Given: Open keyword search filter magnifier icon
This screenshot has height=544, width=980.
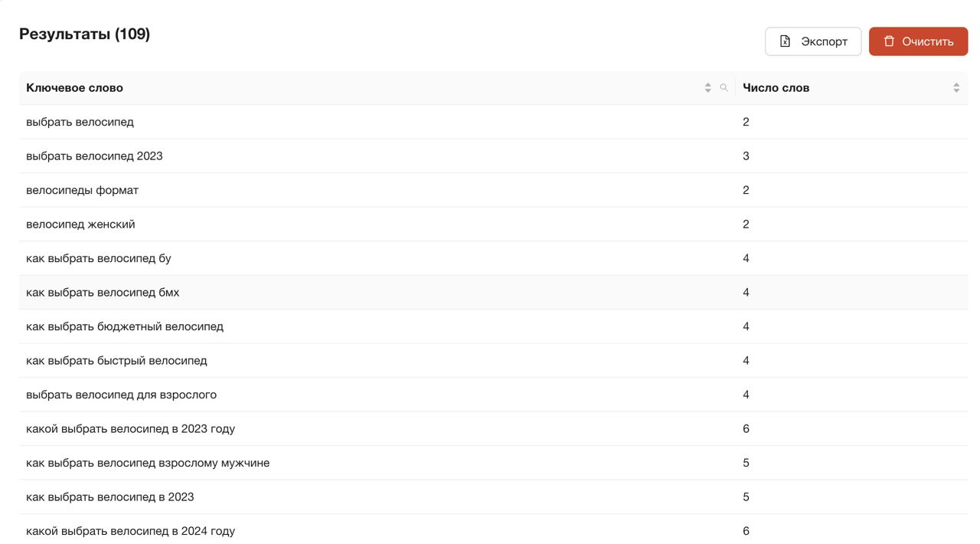Looking at the screenshot, I should [724, 88].
